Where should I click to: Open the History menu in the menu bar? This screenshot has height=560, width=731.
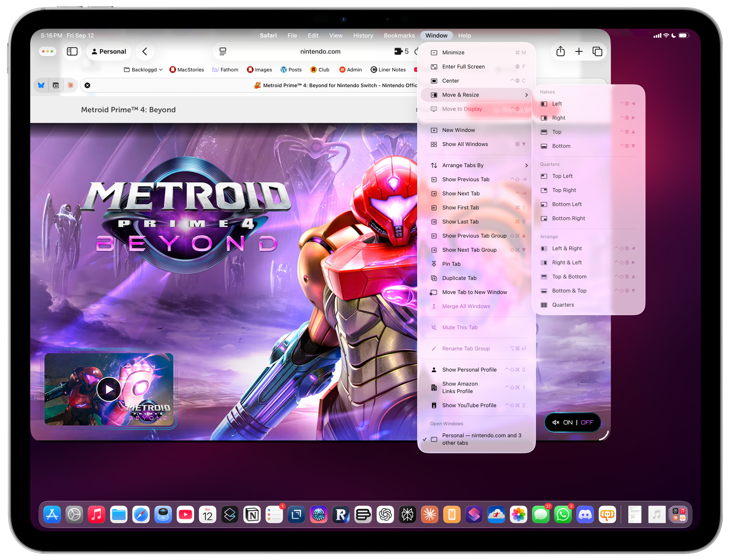tap(363, 35)
